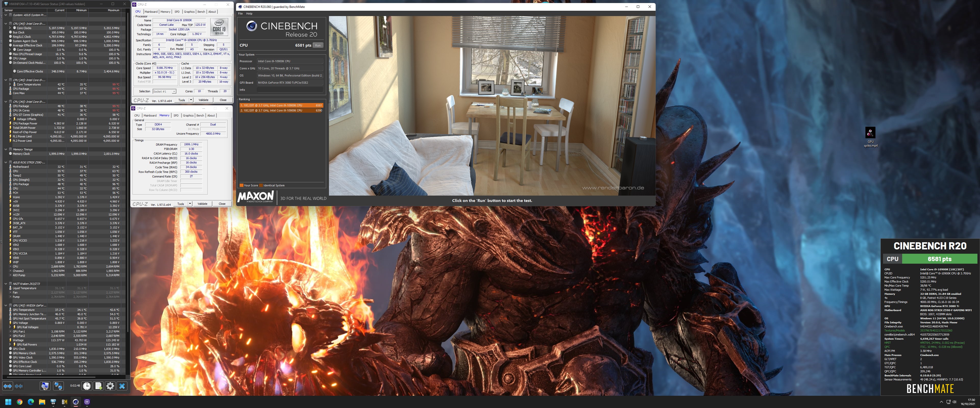The image size is (980, 408).
Task: Expand Core Clocks sensor row
Action: click(x=10, y=28)
